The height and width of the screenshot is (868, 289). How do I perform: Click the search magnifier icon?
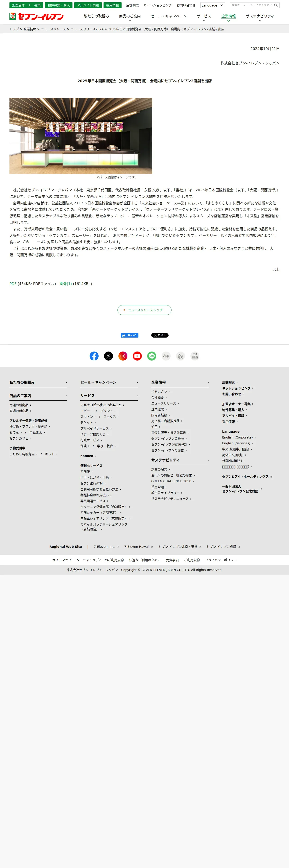(x=276, y=5)
